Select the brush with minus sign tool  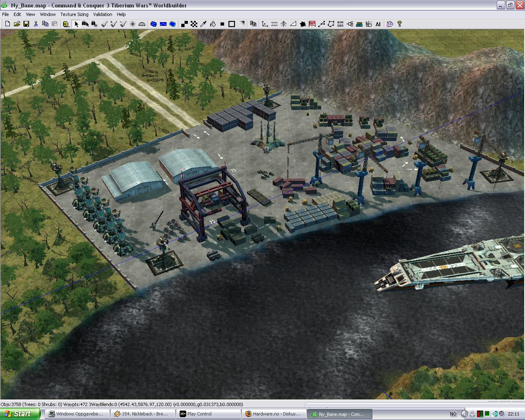coord(123,24)
